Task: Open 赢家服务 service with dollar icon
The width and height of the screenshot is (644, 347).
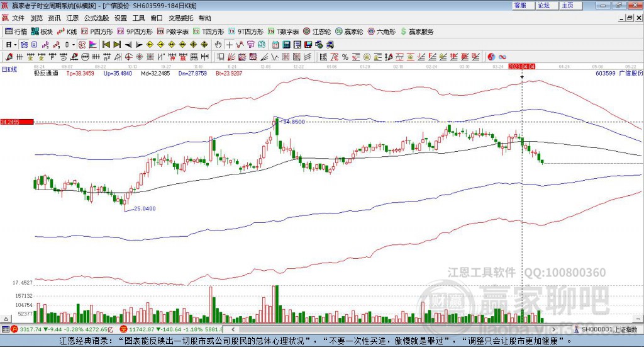Action: [417, 31]
